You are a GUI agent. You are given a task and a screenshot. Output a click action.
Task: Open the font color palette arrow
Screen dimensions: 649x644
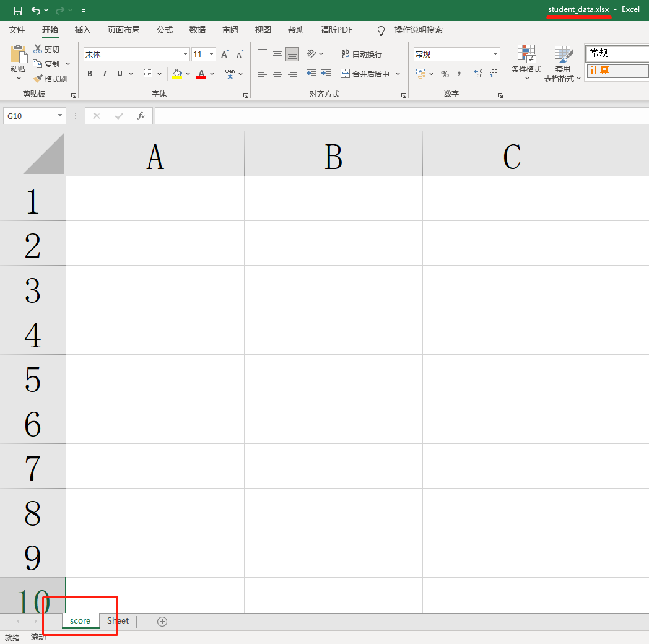(x=212, y=74)
